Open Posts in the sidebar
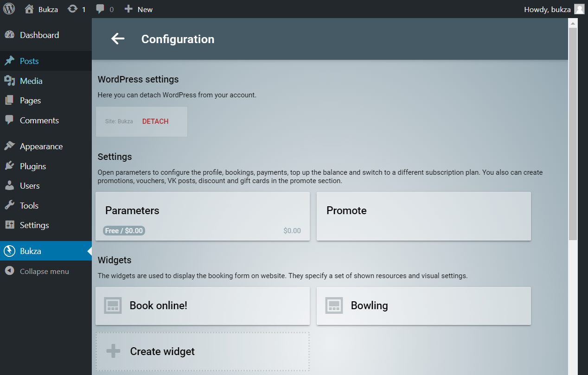The image size is (588, 375). [29, 61]
